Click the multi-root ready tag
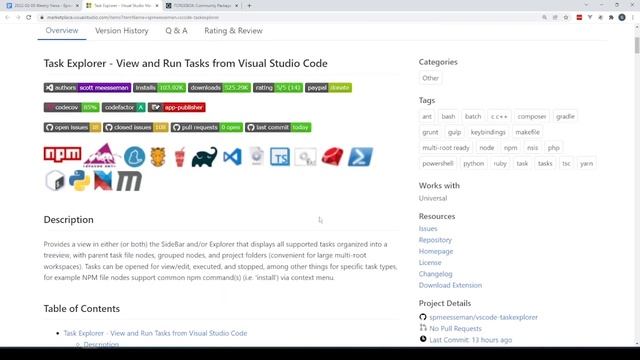Screen dimensions: 640x360 pos(446,148)
